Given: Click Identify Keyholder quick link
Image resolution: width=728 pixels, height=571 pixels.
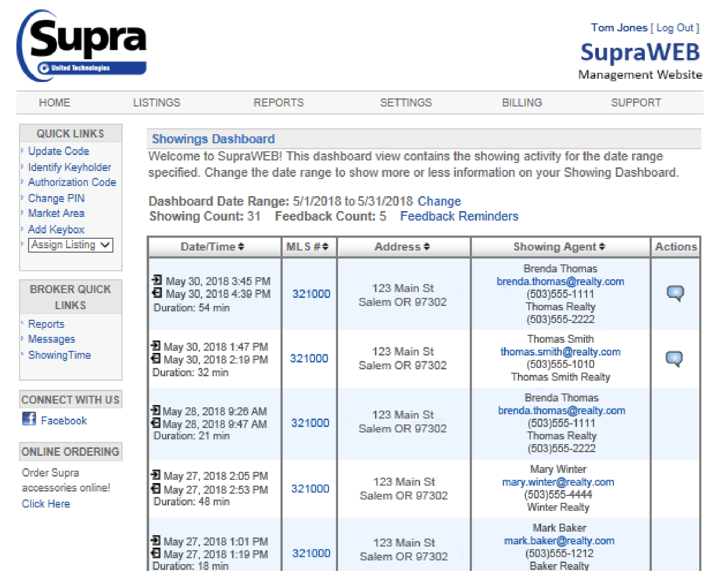Looking at the screenshot, I should (70, 167).
